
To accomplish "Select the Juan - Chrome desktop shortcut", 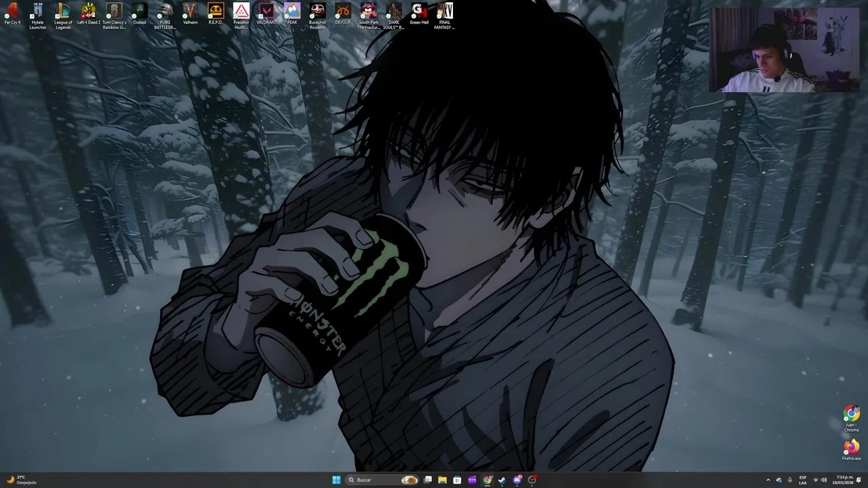I will coord(851,419).
